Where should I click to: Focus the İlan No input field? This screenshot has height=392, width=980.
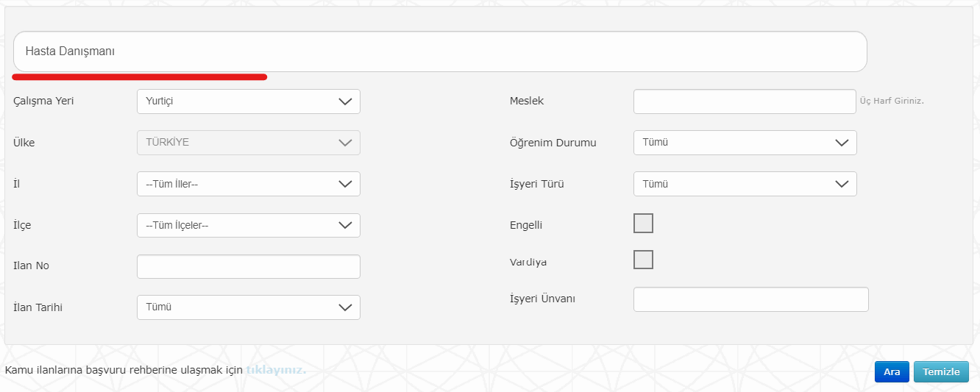(x=249, y=266)
